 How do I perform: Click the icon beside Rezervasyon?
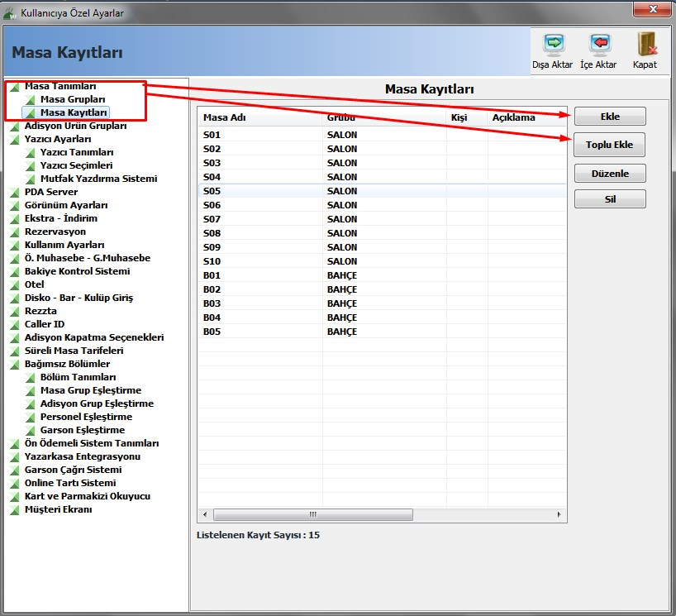[15, 232]
